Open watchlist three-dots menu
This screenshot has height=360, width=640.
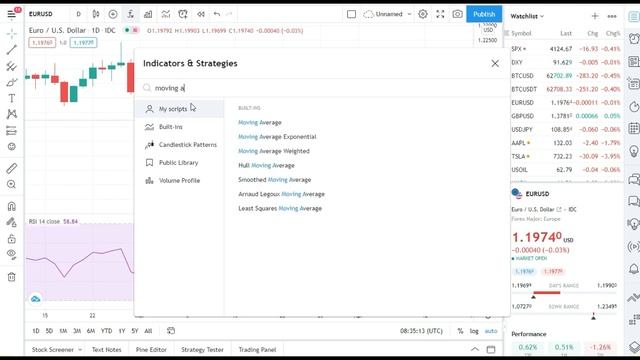pyautogui.click(x=612, y=16)
